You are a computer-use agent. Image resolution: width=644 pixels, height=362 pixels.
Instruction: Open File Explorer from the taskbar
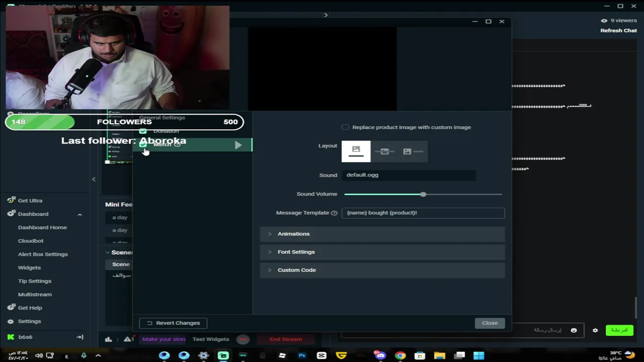click(439, 355)
